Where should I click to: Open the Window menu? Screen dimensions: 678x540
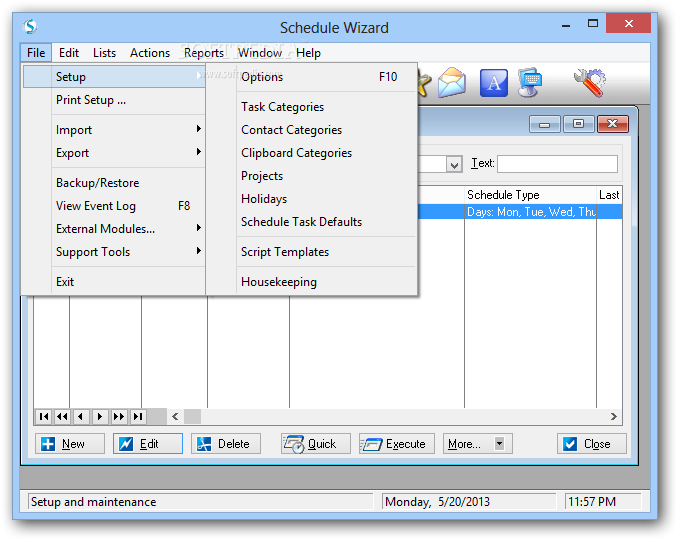tap(260, 53)
